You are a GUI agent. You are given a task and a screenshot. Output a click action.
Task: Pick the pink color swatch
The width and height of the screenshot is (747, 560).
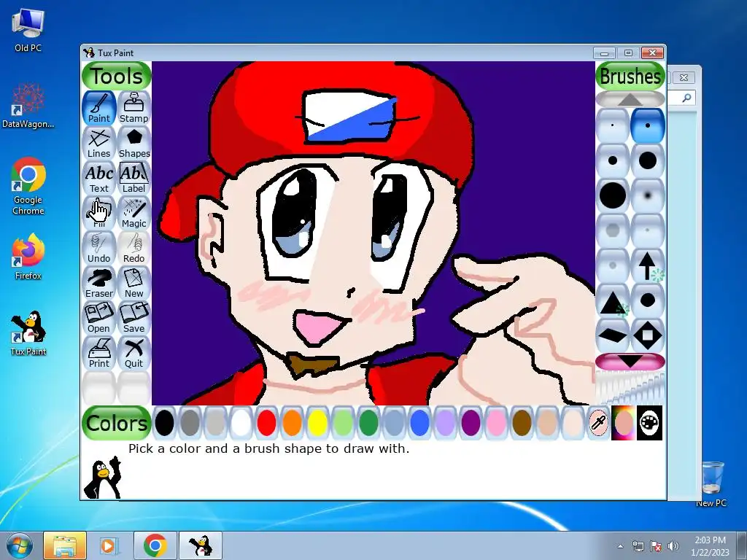[x=496, y=423]
